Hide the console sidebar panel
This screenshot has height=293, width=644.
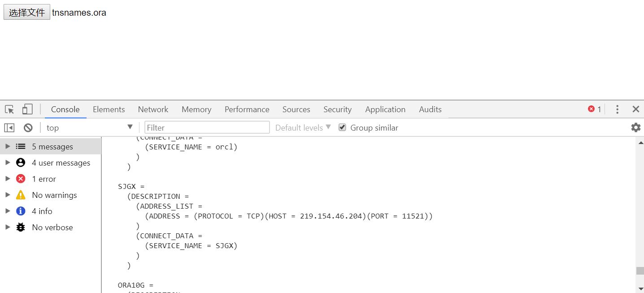point(9,128)
